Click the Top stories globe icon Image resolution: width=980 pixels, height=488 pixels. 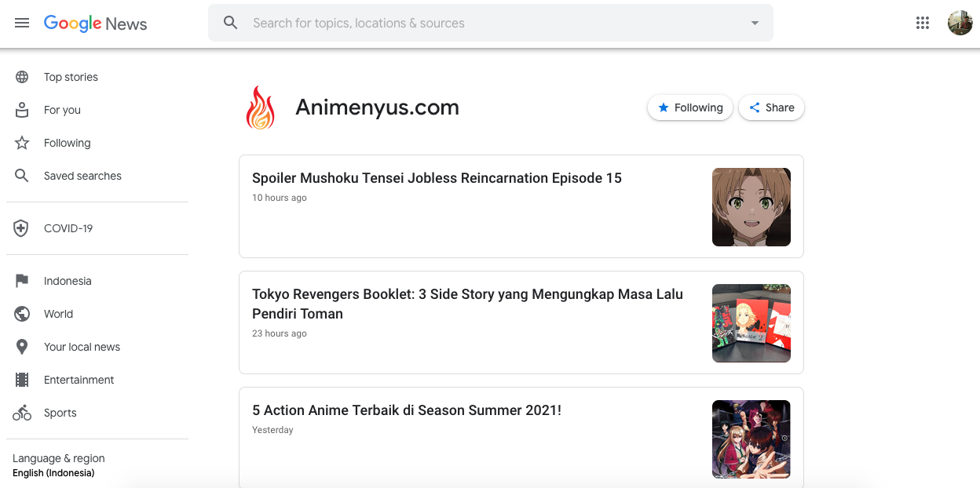[22, 77]
